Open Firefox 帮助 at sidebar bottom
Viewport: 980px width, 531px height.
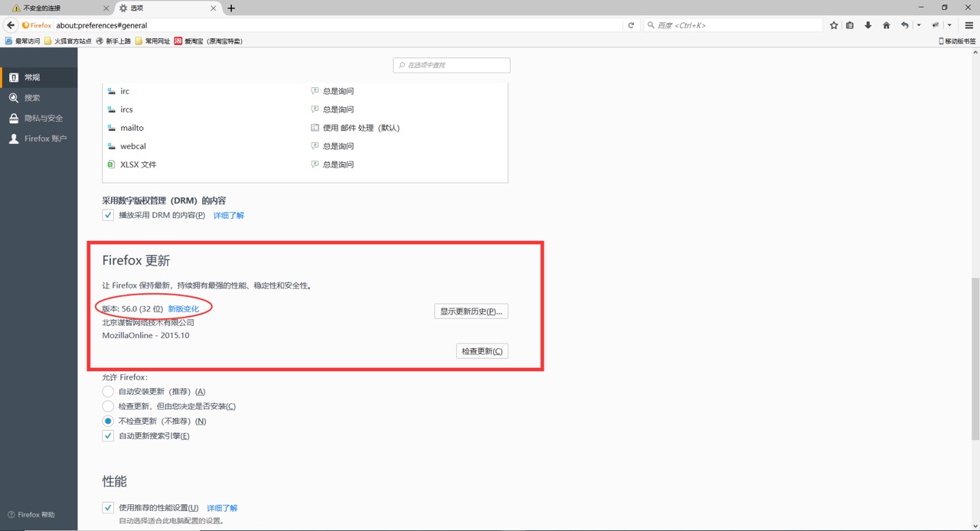31,515
